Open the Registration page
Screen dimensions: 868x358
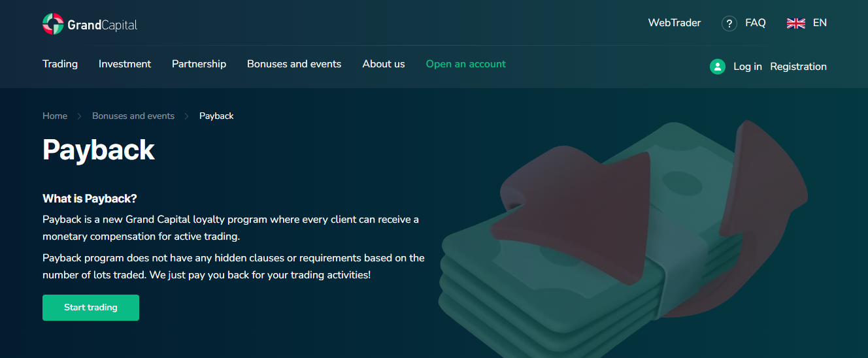[x=798, y=67]
